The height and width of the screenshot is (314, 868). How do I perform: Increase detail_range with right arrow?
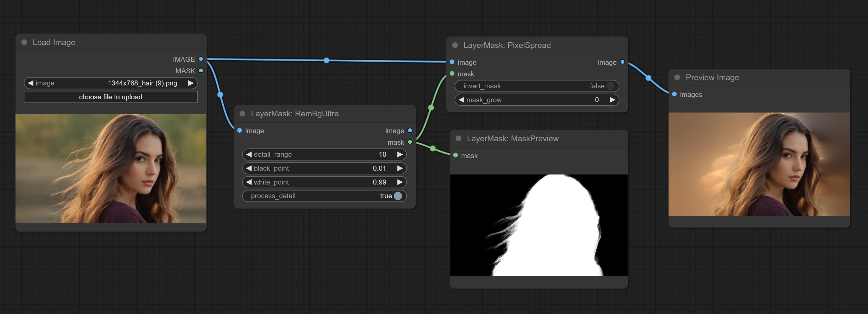click(x=400, y=154)
